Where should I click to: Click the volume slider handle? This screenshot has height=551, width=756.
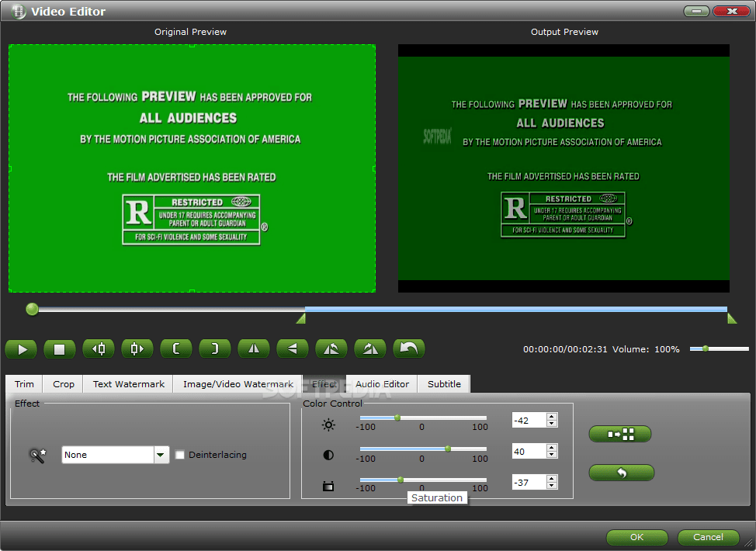(x=706, y=348)
